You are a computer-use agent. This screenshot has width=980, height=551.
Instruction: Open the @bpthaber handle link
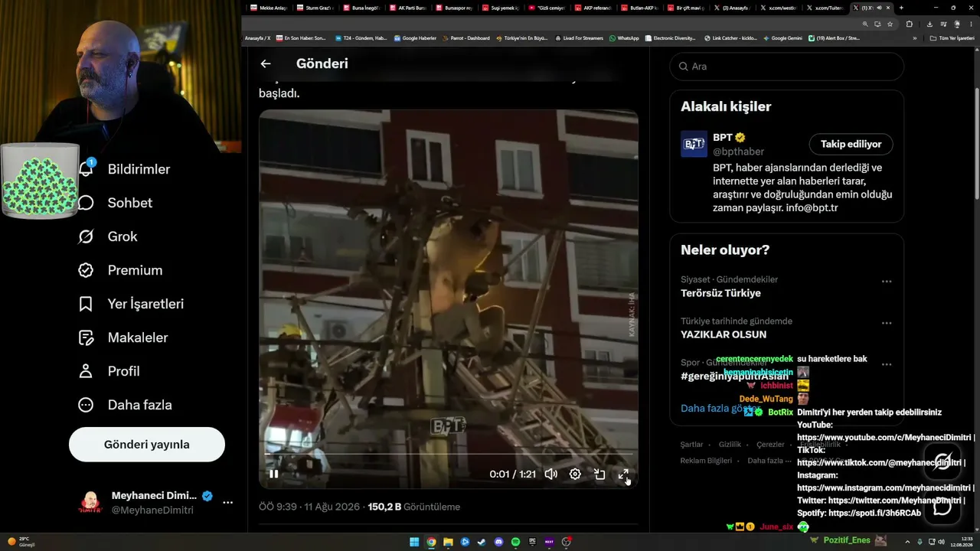[x=738, y=152]
